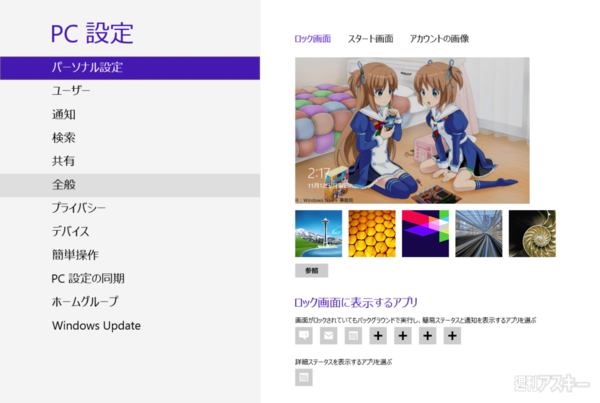The image size is (600, 403).
Task: Click the current lock screen preview image
Action: coord(412,131)
